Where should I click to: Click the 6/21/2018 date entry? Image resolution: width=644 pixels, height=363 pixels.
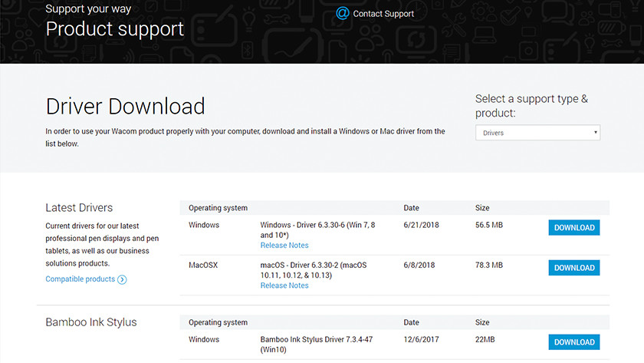click(420, 226)
